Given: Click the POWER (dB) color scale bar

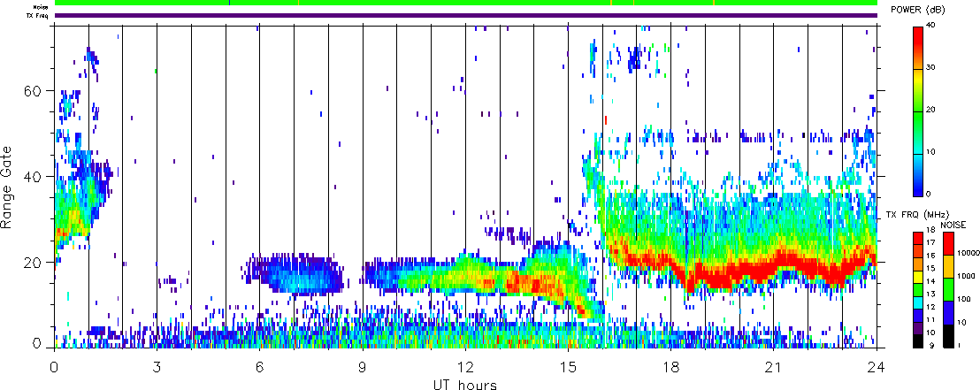Looking at the screenshot, I should click(918, 111).
